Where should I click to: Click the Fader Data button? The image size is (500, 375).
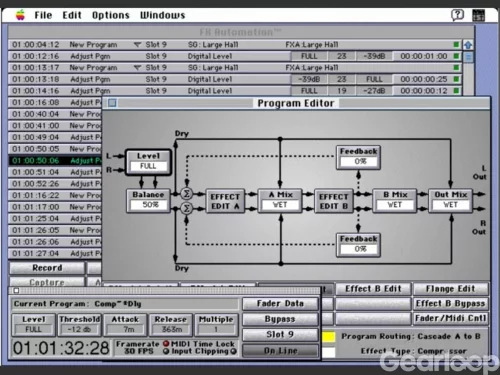tap(280, 304)
